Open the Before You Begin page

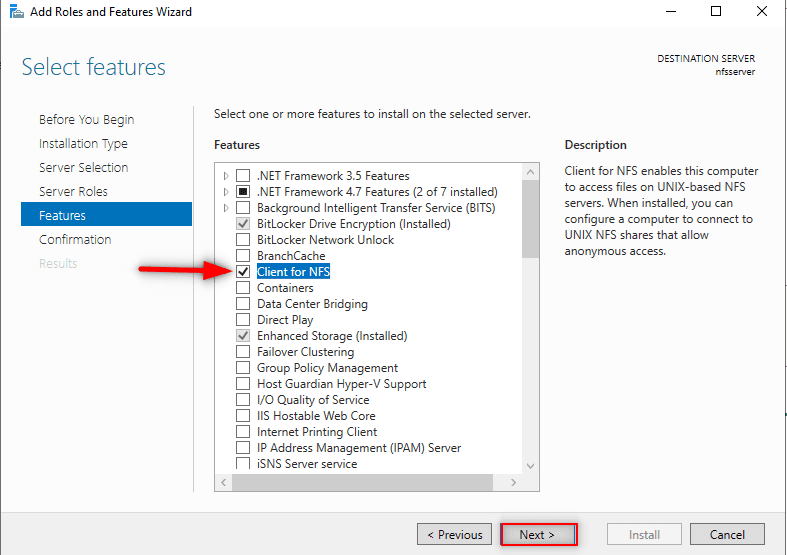tap(86, 119)
